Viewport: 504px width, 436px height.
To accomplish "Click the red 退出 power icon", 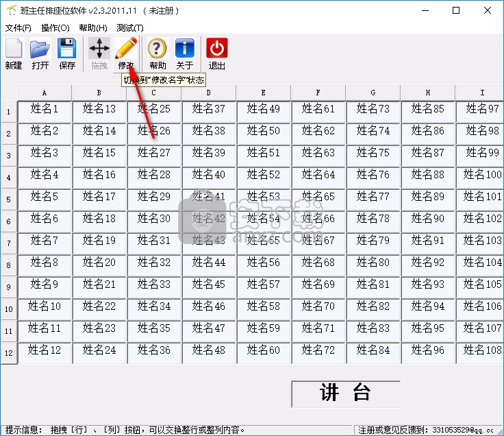I will coord(216,53).
